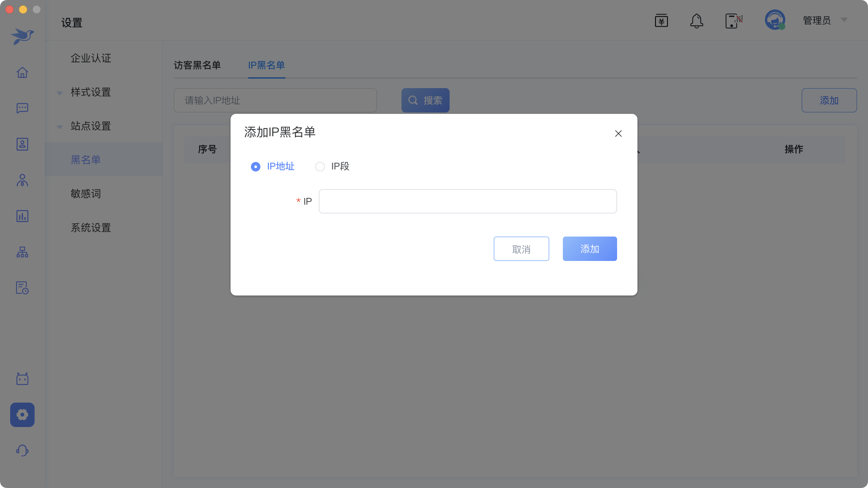Viewport: 868px width, 488px height.
Task: Click the billing yen icon in header
Action: pos(661,21)
